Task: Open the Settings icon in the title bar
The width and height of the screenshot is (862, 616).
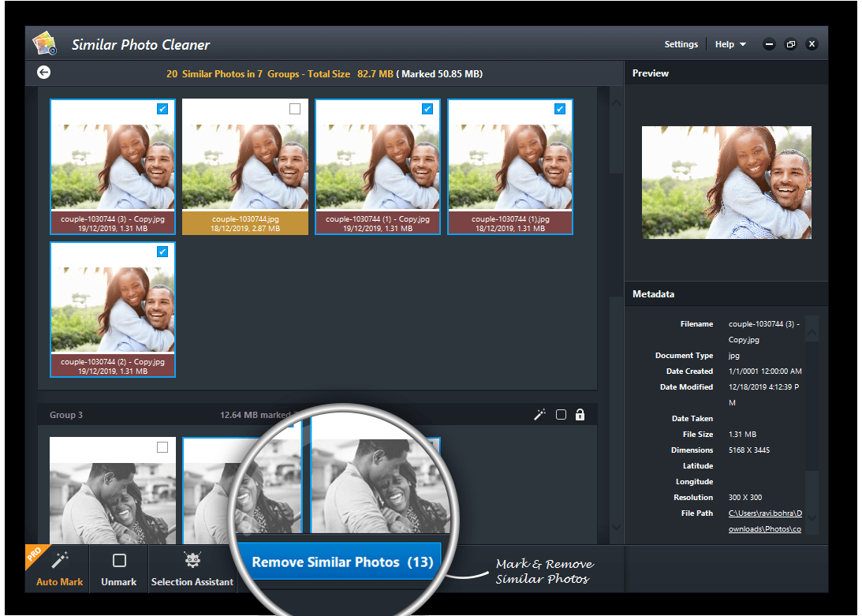Action: 681,44
